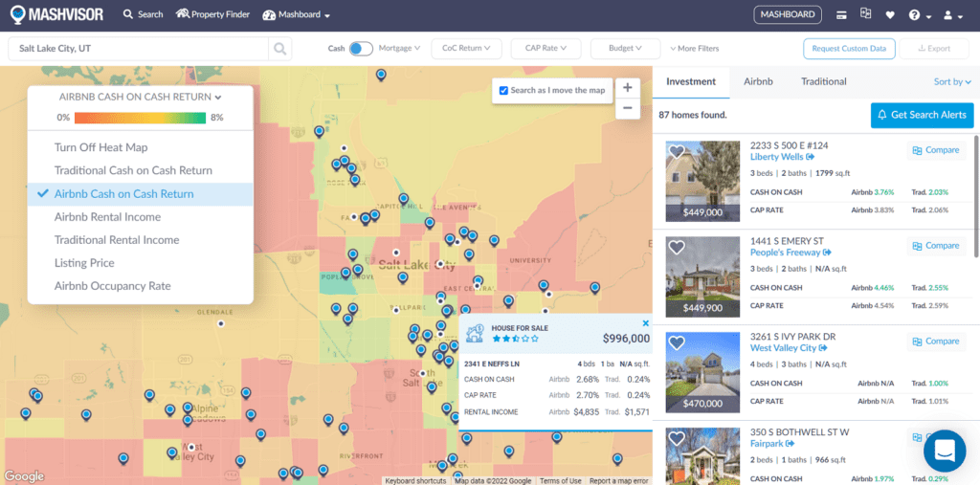Expand the Mortgage dropdown
This screenshot has height=485, width=980.
tap(399, 48)
